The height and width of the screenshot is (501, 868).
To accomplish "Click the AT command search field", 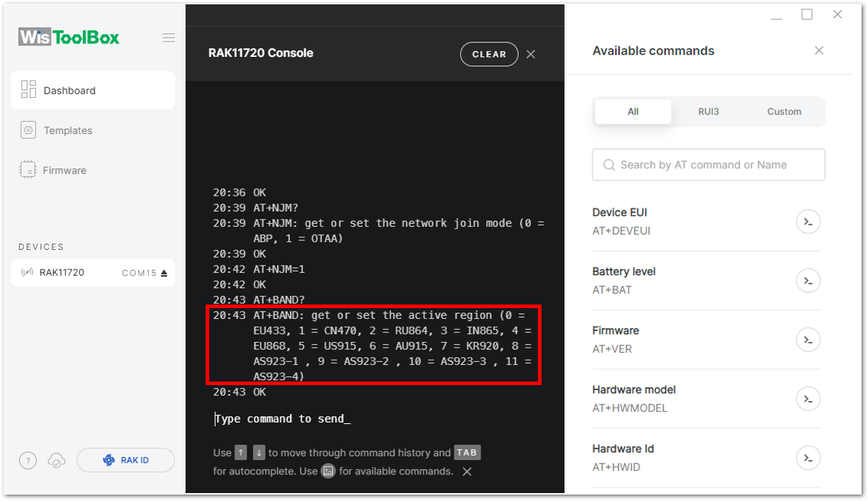I will click(708, 165).
